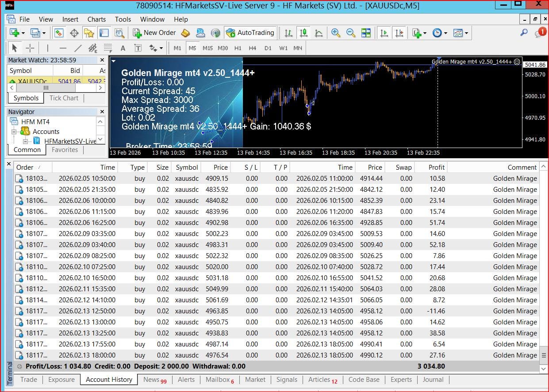Open the notifications chat bubble icon

540,32
